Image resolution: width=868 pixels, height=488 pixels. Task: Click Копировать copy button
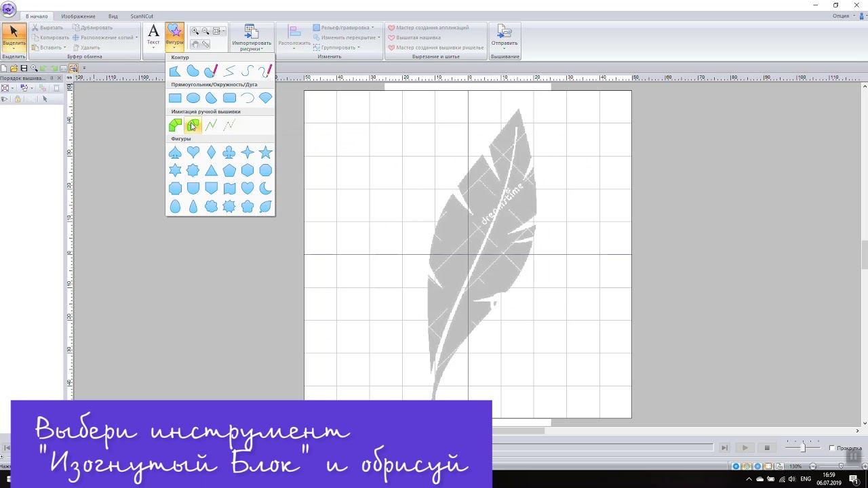coord(50,37)
